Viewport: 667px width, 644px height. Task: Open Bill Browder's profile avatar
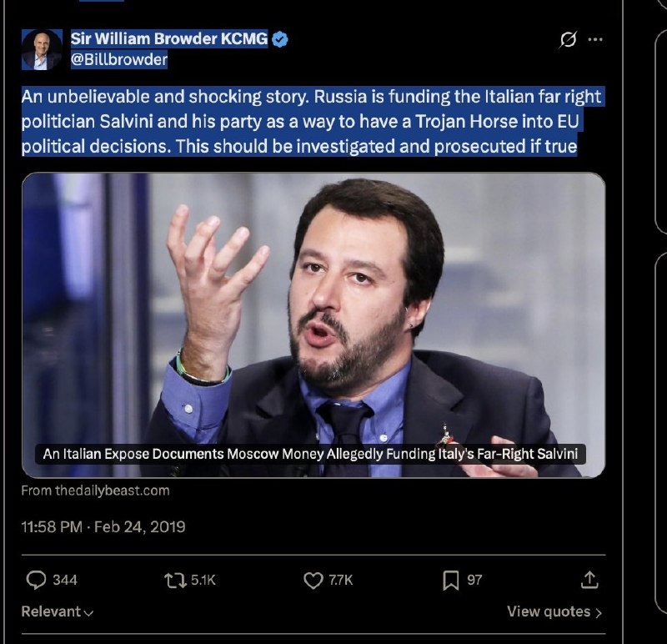42,49
